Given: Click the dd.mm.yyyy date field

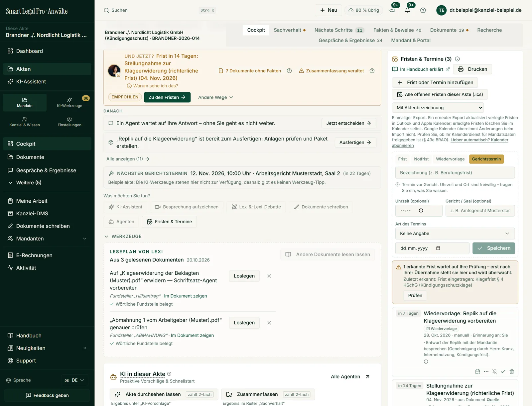Looking at the screenshot, I should point(432,248).
